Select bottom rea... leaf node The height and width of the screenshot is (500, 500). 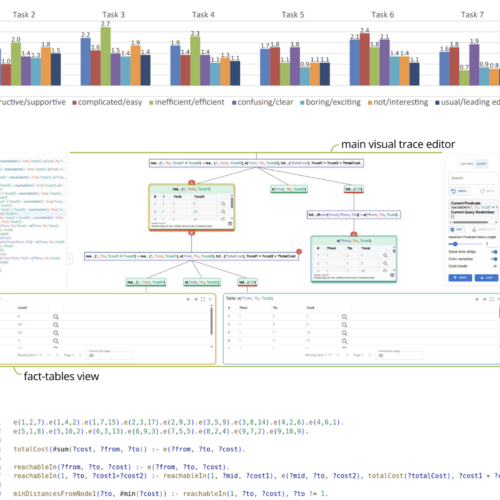pos(146,282)
